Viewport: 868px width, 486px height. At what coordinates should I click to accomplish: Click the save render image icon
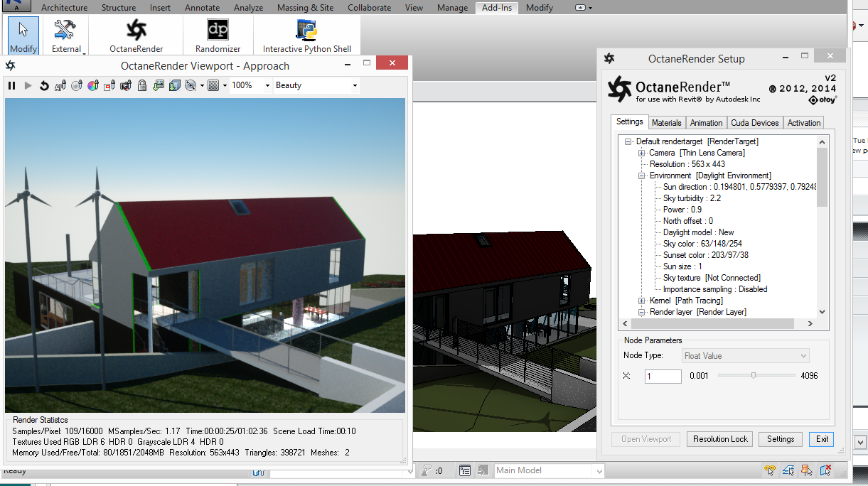(158, 86)
